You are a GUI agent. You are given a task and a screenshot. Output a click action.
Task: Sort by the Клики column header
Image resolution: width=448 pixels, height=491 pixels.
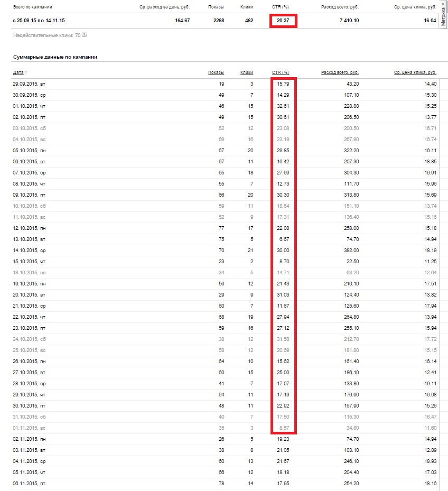pyautogui.click(x=247, y=72)
